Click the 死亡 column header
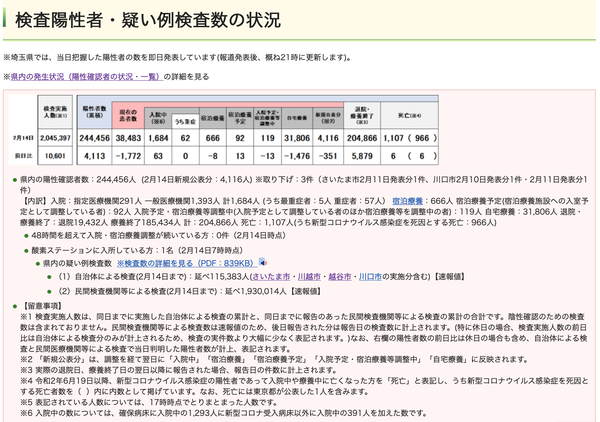 coord(409,115)
